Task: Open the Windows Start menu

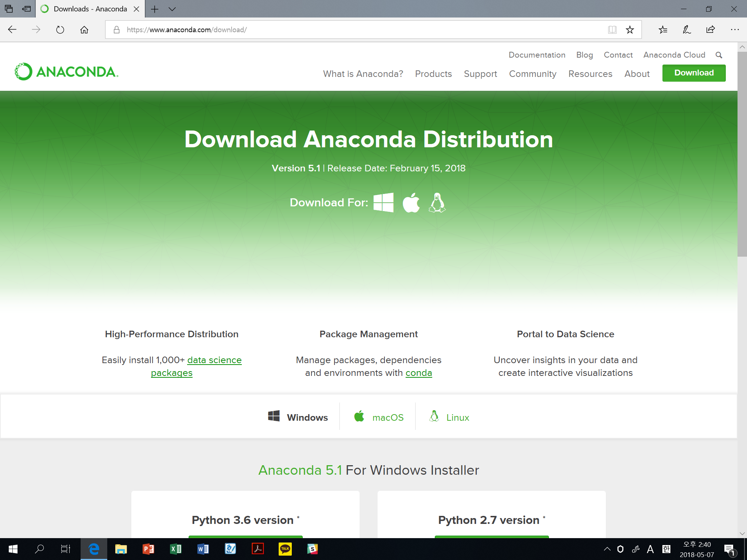Action: 13,549
